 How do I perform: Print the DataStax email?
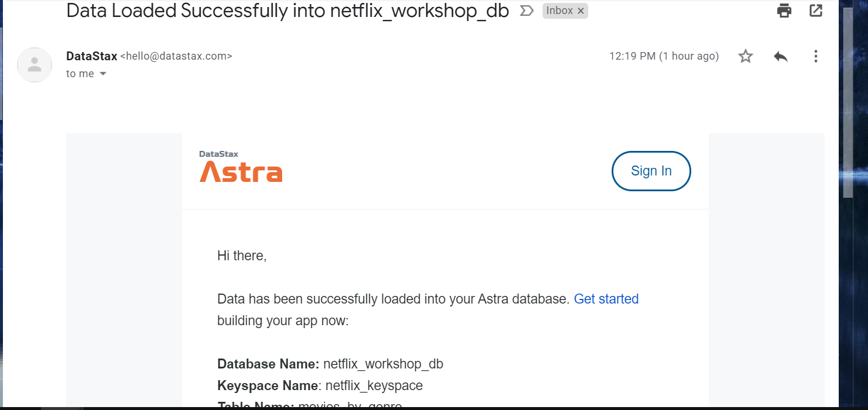point(784,10)
